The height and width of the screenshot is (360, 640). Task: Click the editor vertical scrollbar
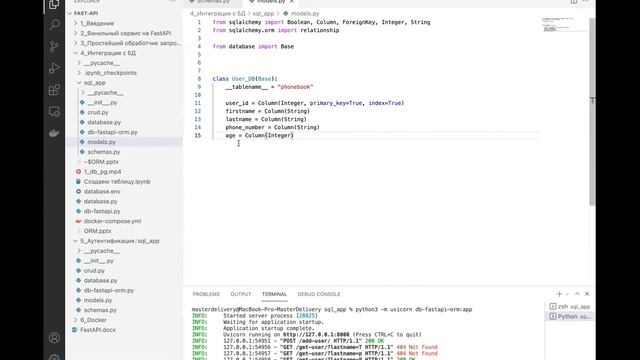[x=592, y=112]
